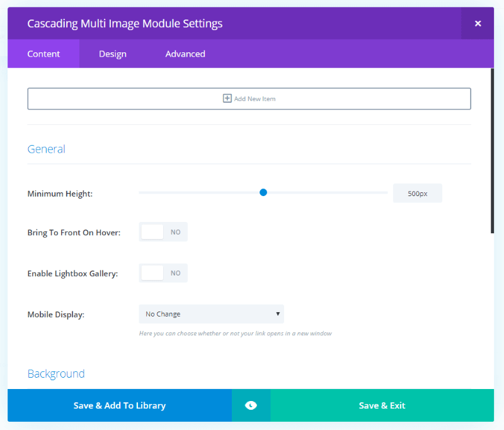Click the Minimum Height slider handle
504x430 pixels.
pyautogui.click(x=263, y=193)
